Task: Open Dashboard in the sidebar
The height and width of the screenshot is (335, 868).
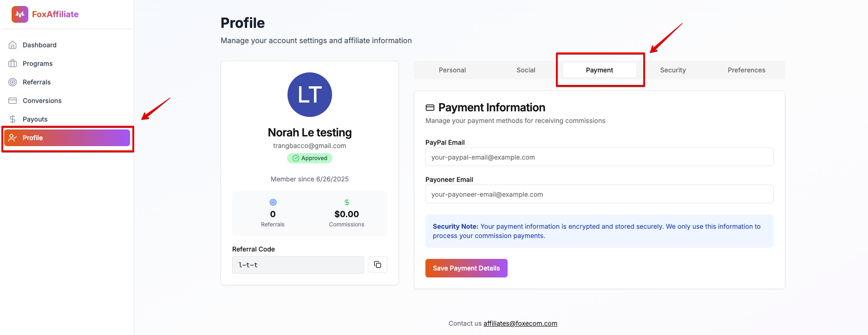Action: pyautogui.click(x=67, y=45)
